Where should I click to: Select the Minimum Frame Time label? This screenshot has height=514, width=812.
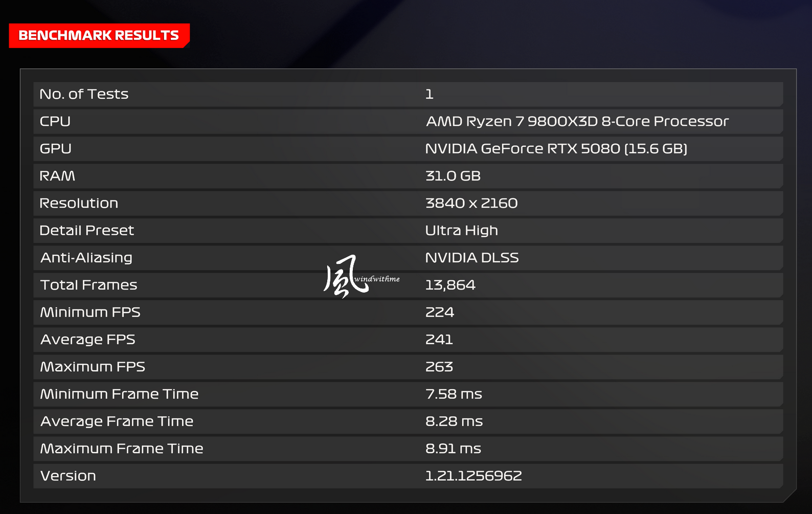(120, 394)
